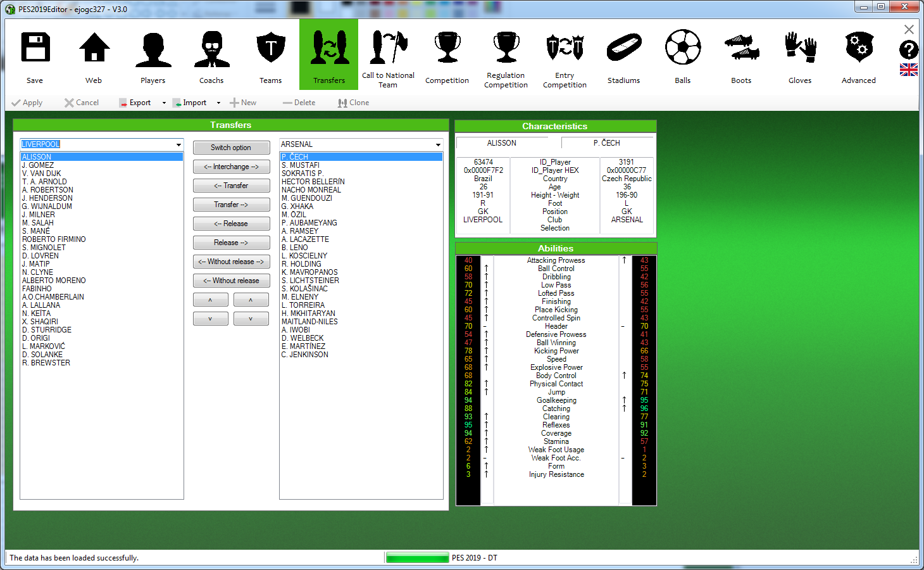Select M. ÖZIL in Arsenal list
Screen dimensions: 924x570
361,215
